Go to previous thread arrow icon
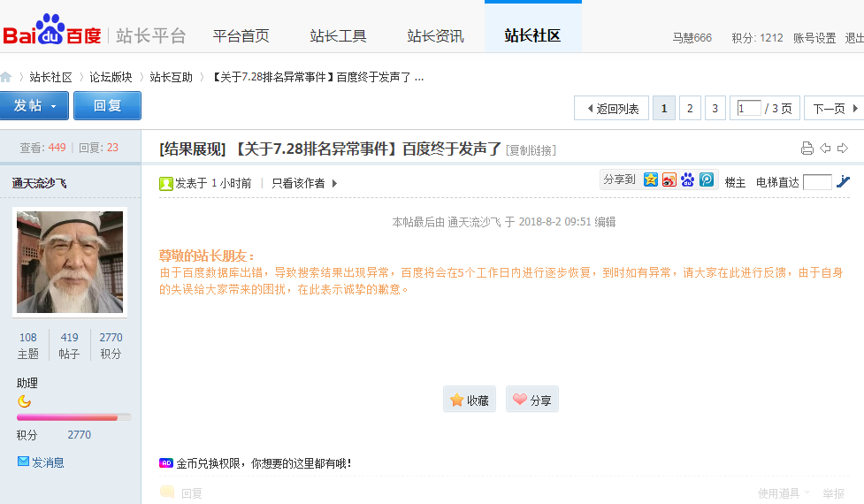This screenshot has height=504, width=864. click(x=825, y=149)
